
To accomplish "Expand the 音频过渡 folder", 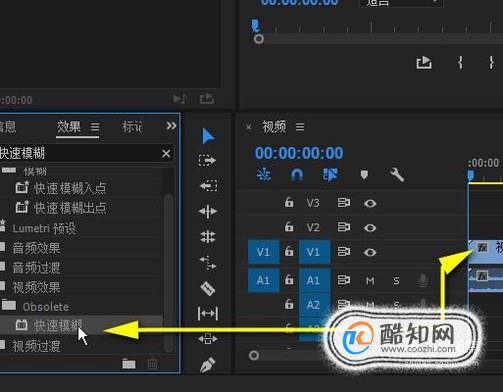I will 36,268.
